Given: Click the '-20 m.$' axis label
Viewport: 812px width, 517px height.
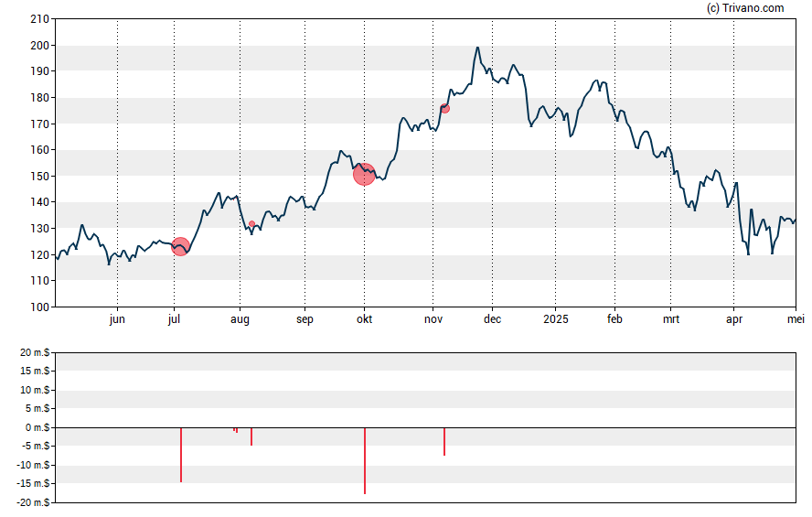Looking at the screenshot, I should [x=33, y=502].
